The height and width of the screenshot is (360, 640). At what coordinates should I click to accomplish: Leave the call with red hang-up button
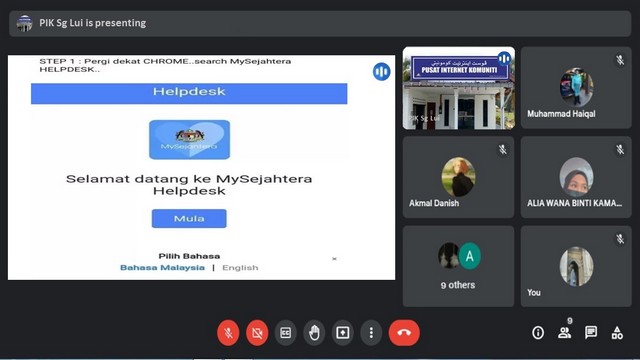404,333
